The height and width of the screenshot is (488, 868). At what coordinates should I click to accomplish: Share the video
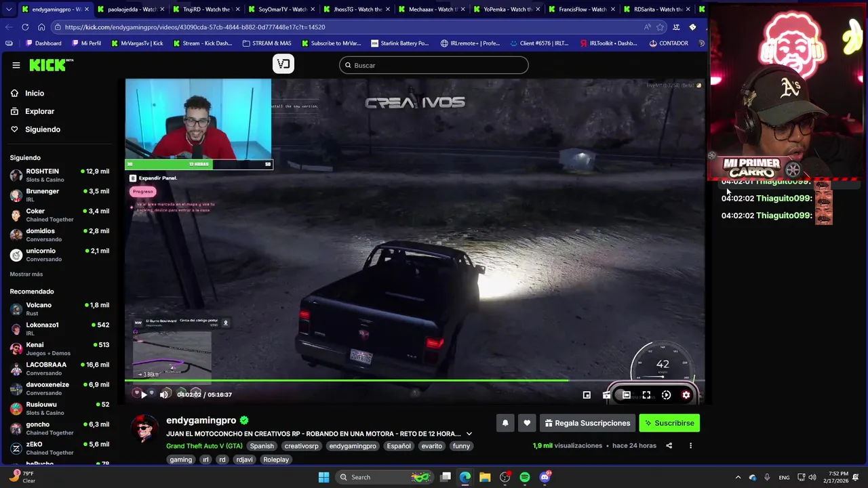[669, 446]
